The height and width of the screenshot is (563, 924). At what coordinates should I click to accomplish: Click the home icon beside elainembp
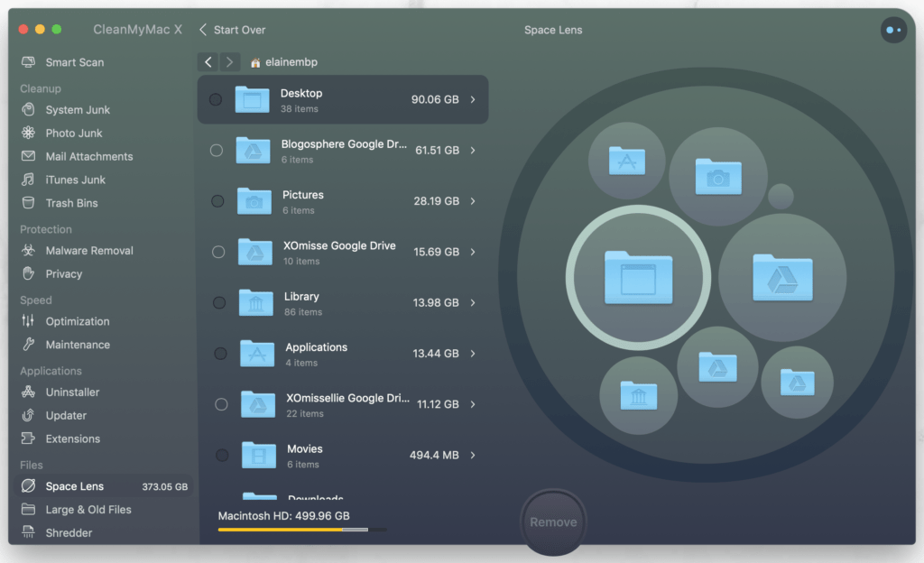[255, 62]
